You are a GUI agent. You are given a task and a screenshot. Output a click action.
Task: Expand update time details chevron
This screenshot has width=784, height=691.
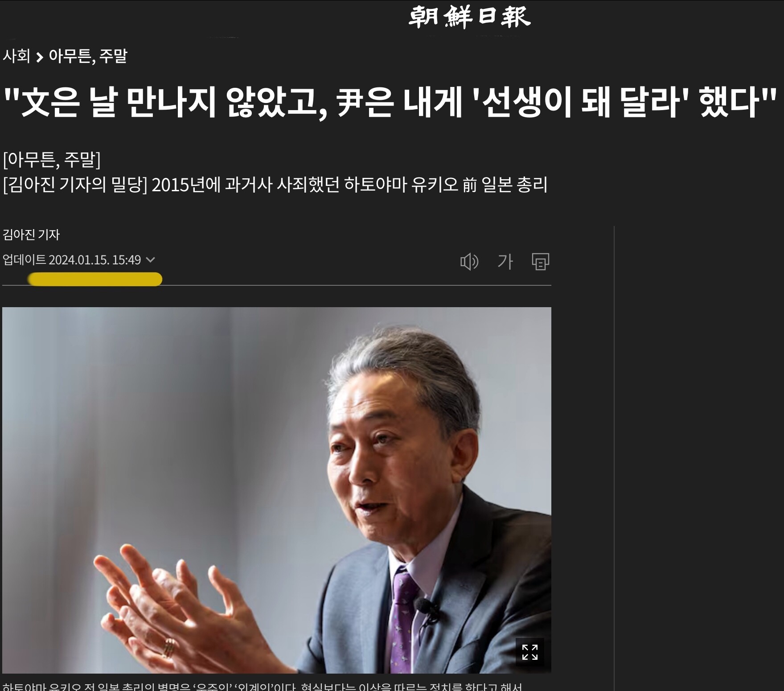coord(151,259)
